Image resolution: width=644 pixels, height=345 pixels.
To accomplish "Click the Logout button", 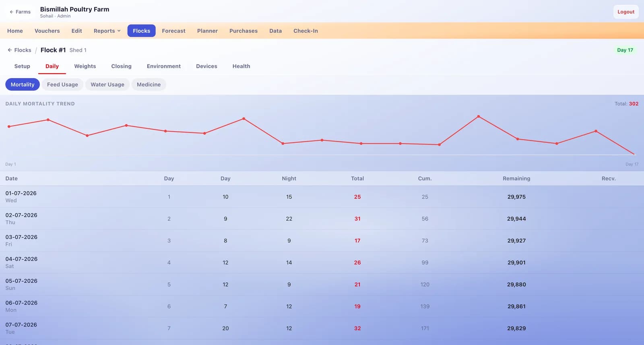I will [x=626, y=12].
